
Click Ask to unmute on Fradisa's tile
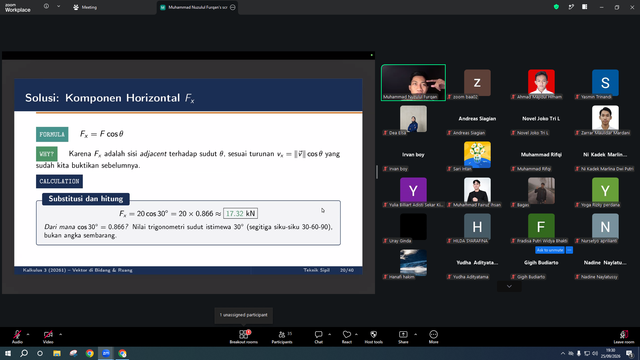coord(550,250)
